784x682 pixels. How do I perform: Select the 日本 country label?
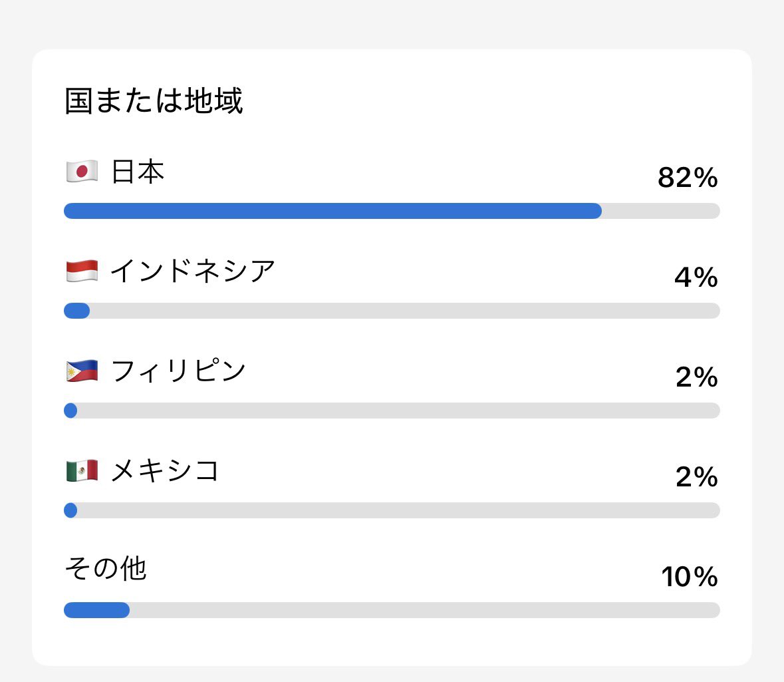point(138,172)
